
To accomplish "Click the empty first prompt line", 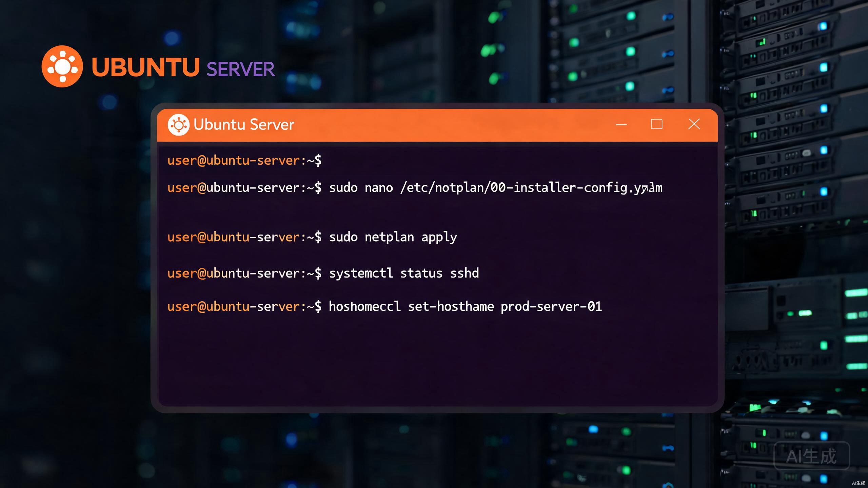I will click(244, 160).
